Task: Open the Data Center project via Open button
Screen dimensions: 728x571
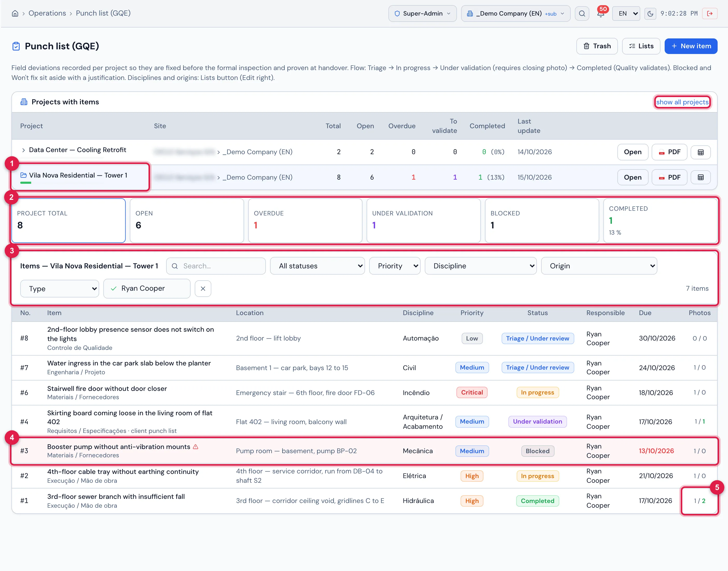Action: click(x=633, y=152)
